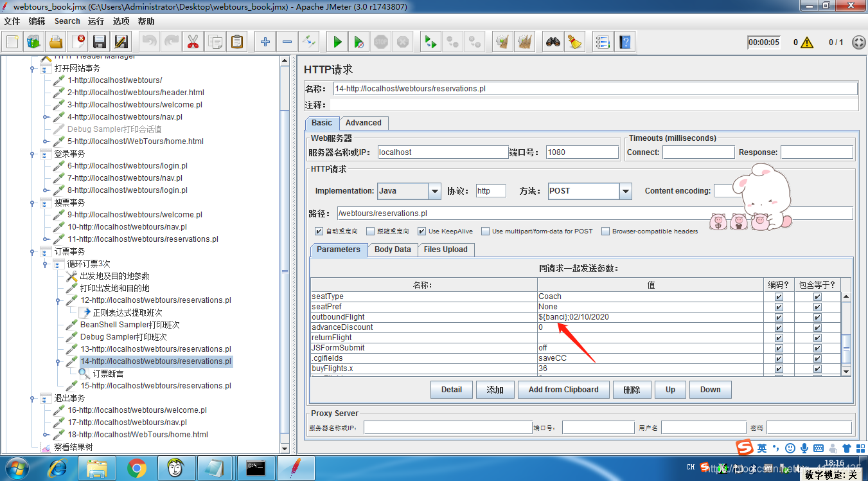This screenshot has height=481, width=868.
Task: Click the Help question mark icon
Action: coord(624,42)
